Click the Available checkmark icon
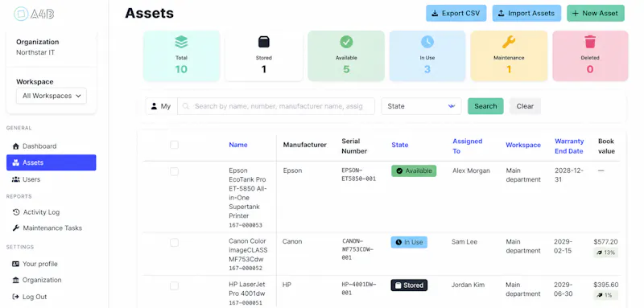Image resolution: width=644 pixels, height=308 pixels. 346,42
